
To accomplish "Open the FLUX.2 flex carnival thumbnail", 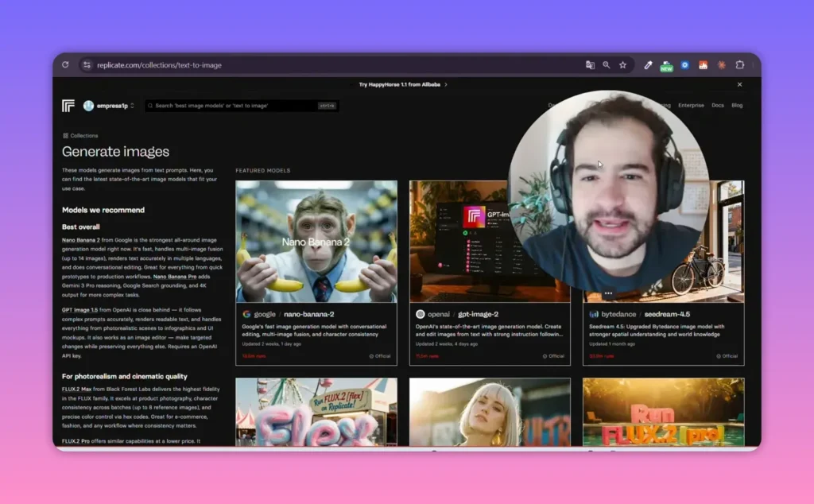I will click(x=316, y=412).
